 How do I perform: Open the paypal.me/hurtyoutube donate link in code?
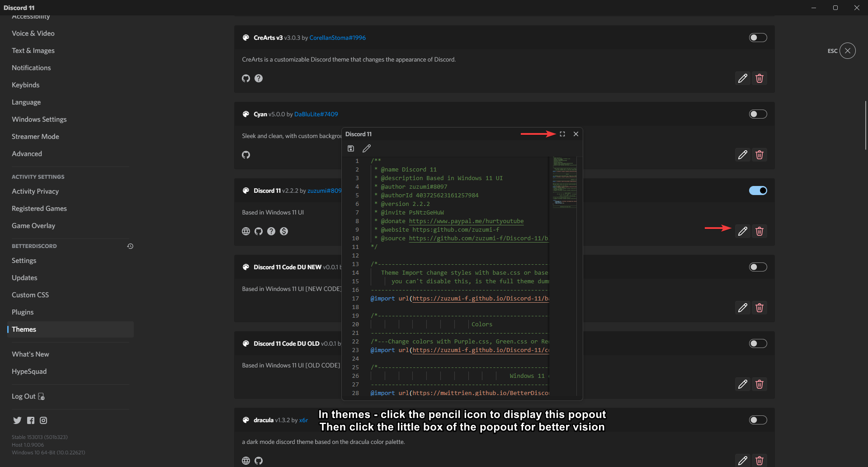[x=466, y=221]
